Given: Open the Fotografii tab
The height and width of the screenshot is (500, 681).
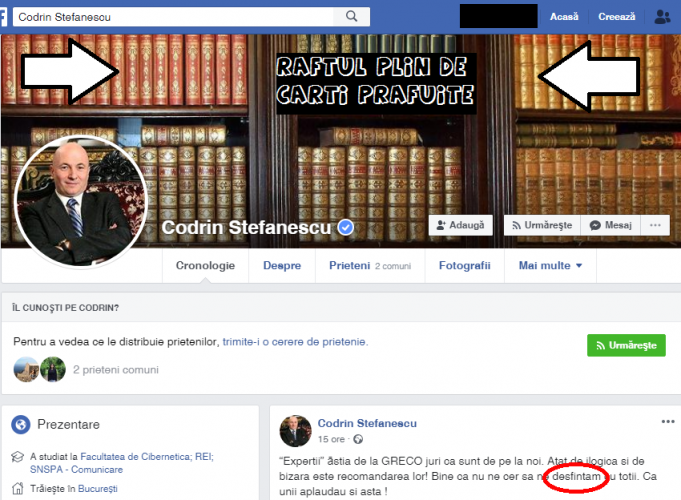Looking at the screenshot, I should click(464, 265).
